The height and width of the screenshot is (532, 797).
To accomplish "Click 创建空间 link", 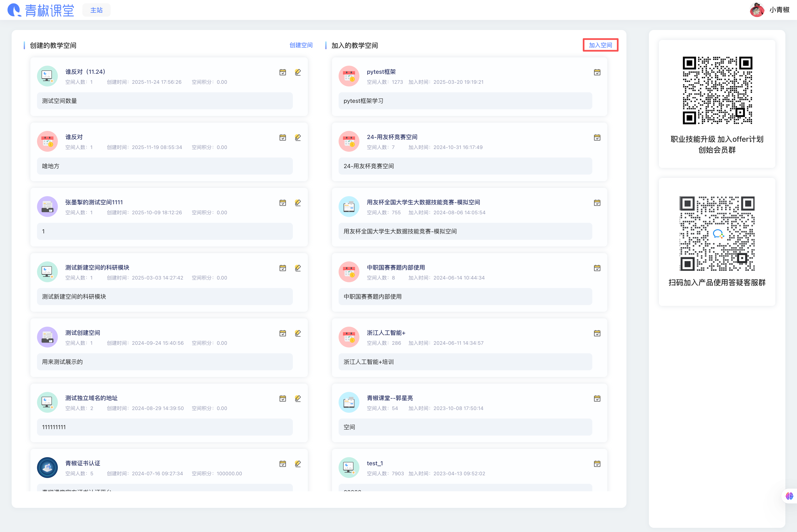I will click(x=301, y=45).
